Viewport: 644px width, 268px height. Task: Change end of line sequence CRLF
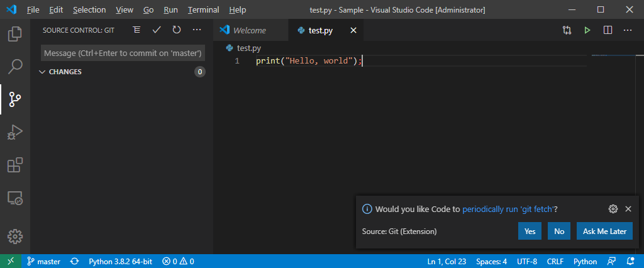555,262
